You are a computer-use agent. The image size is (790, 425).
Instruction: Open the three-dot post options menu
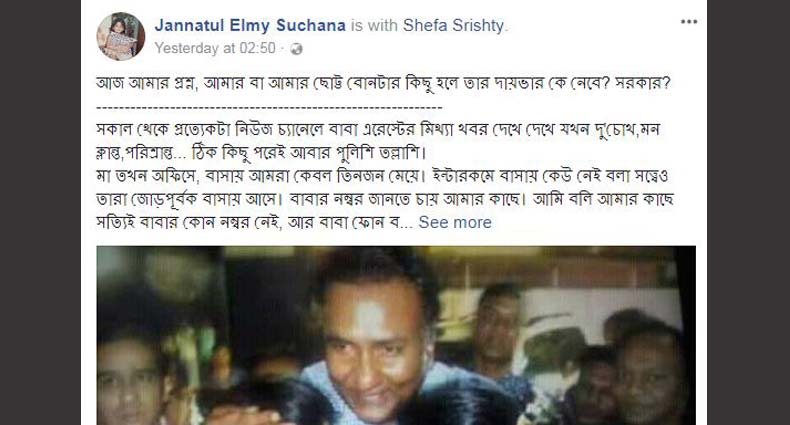(689, 22)
